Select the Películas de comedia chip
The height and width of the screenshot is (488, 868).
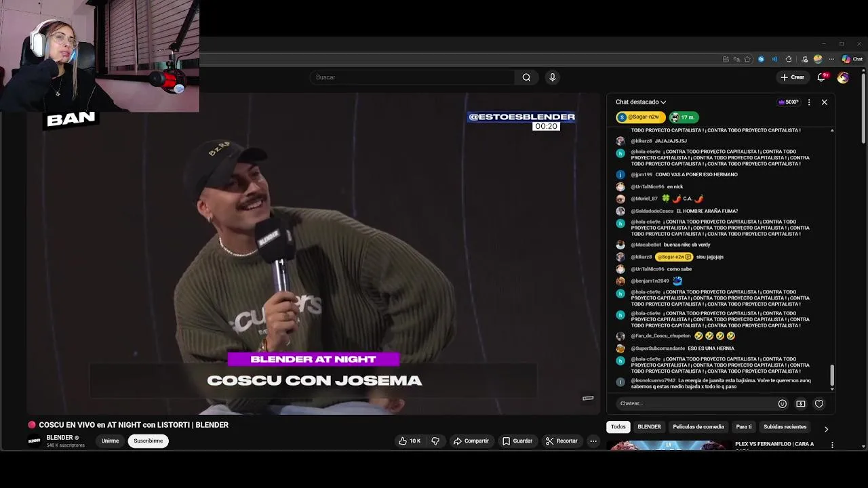pyautogui.click(x=698, y=427)
